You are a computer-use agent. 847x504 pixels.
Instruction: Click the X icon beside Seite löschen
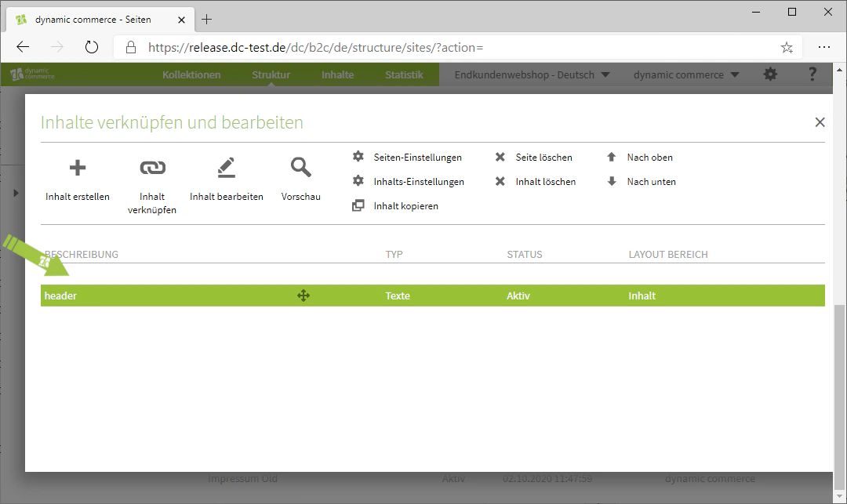(x=500, y=157)
